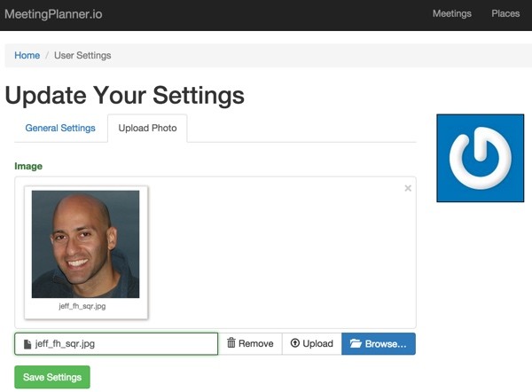The width and height of the screenshot is (532, 392).
Task: Click the jeff_fh_sqr.jpg filename field
Action: [x=116, y=344]
